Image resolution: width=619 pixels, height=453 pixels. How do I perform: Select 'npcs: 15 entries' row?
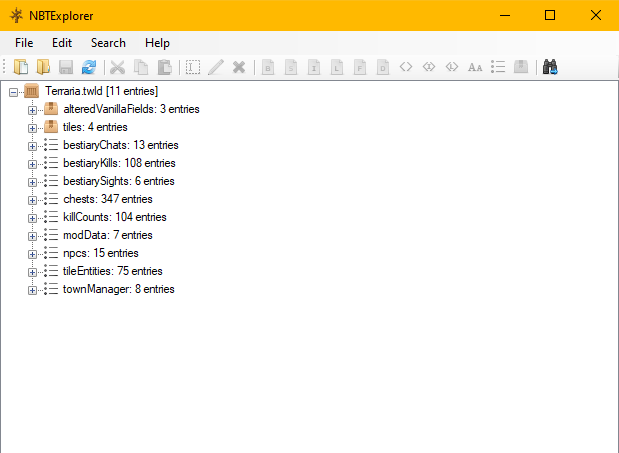pyautogui.click(x=101, y=253)
